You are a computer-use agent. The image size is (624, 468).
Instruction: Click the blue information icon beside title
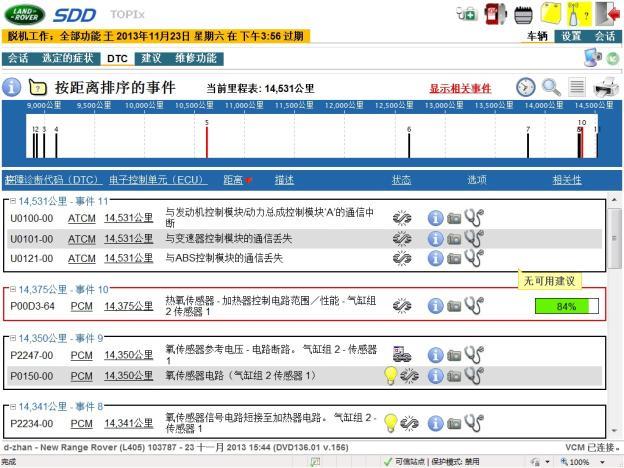[x=12, y=87]
